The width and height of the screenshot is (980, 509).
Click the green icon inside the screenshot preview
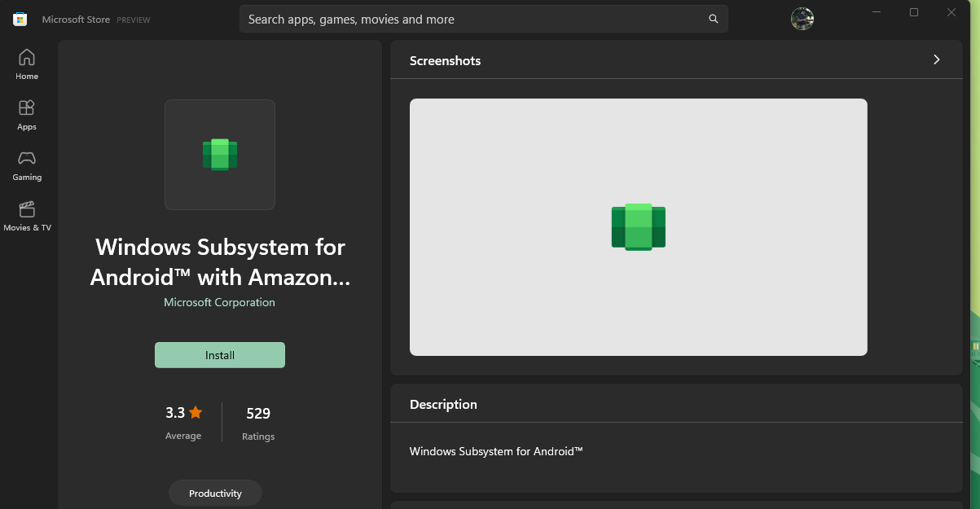(638, 227)
